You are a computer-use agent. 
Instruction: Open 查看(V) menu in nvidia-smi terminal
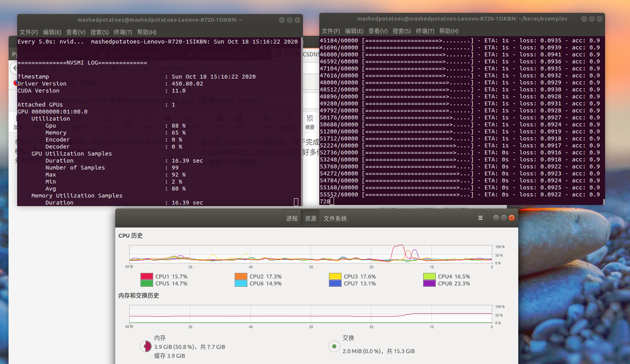(x=76, y=32)
